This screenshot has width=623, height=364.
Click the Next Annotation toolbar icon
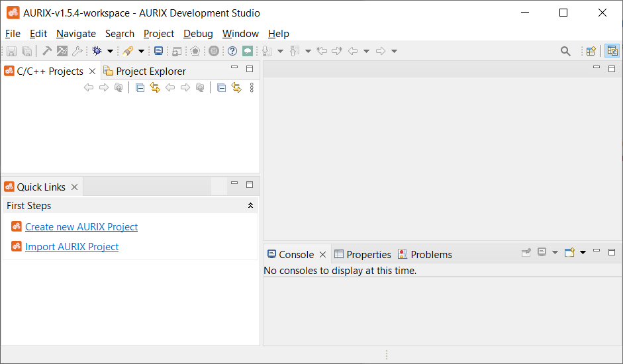(267, 51)
